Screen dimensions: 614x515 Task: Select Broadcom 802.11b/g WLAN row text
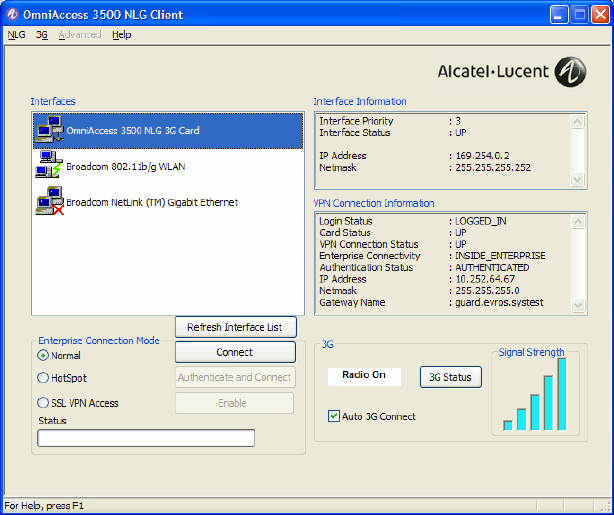pyautogui.click(x=126, y=167)
